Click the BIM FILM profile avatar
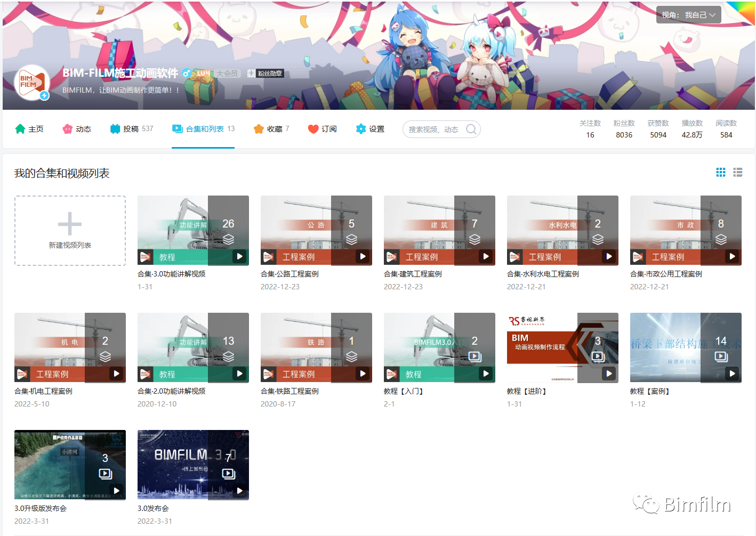The image size is (756, 536). pyautogui.click(x=32, y=83)
